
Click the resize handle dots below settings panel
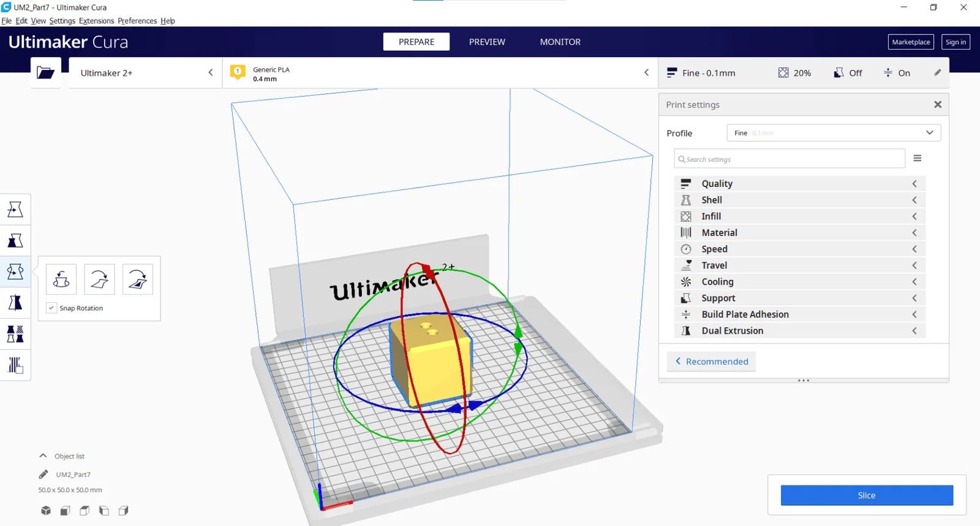(804, 381)
